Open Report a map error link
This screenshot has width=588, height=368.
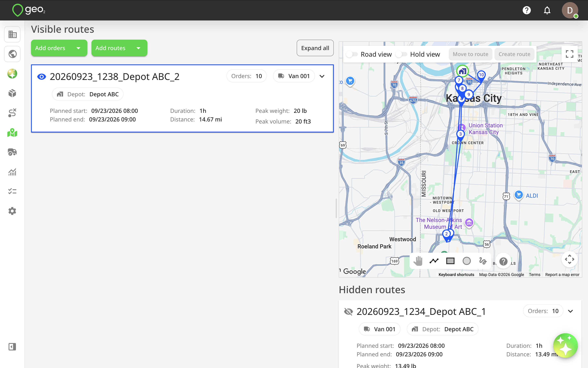562,275
